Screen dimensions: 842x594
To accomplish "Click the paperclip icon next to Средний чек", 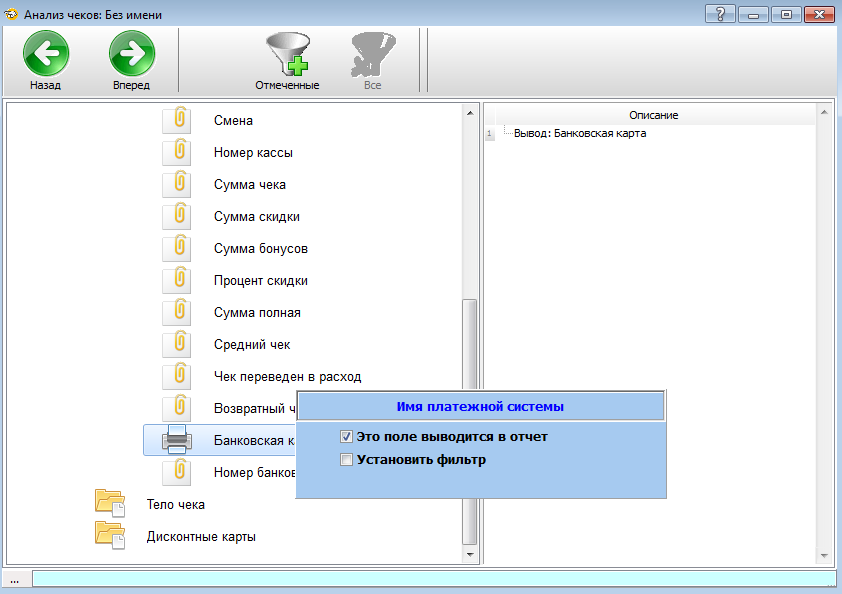I will coord(177,345).
